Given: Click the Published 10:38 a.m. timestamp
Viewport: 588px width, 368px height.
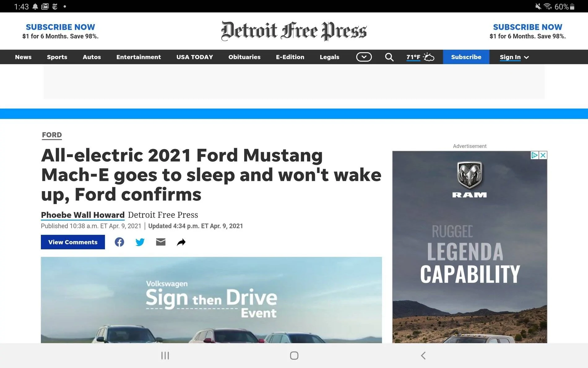Looking at the screenshot, I should coord(91,226).
